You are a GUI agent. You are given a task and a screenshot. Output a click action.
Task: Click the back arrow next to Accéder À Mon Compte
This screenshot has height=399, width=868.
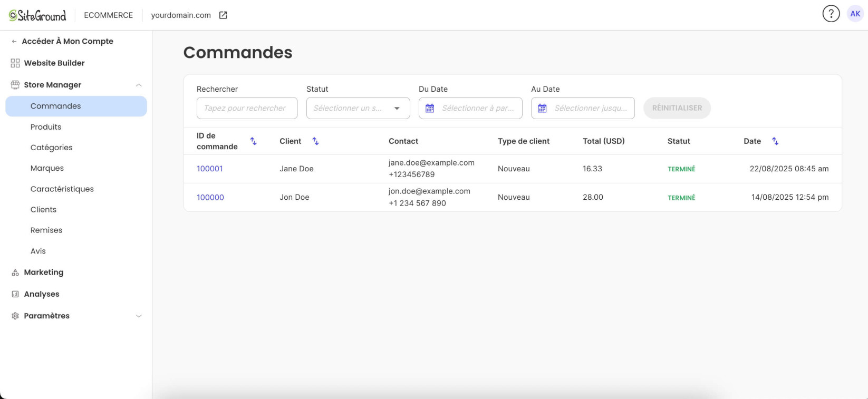click(x=14, y=41)
